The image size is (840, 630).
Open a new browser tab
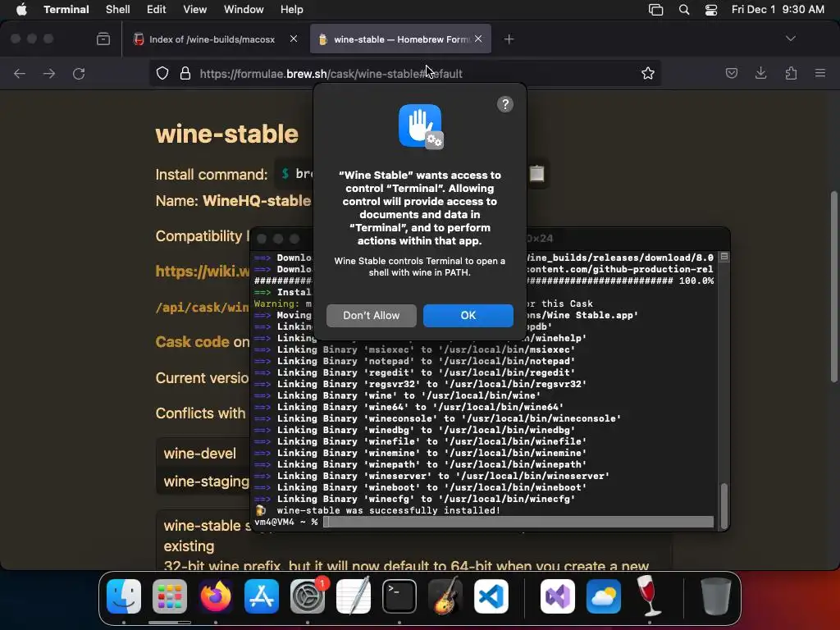(509, 39)
